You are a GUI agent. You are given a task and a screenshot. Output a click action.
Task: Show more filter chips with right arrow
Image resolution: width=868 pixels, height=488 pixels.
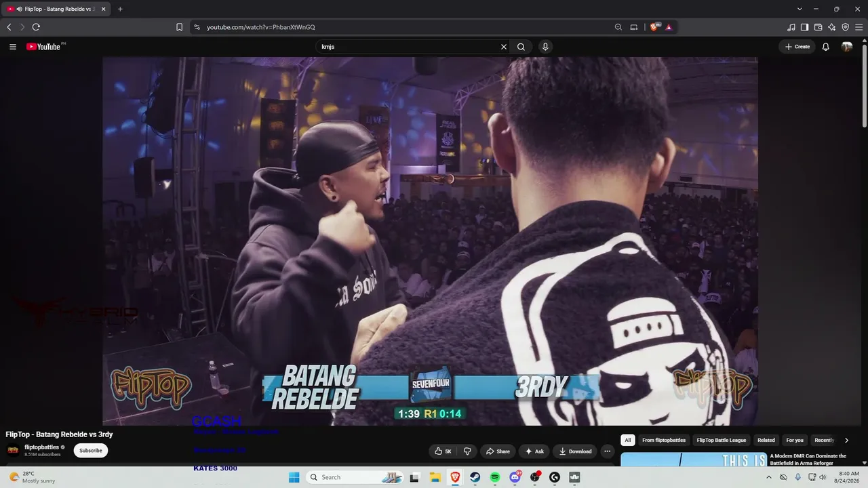tap(846, 440)
